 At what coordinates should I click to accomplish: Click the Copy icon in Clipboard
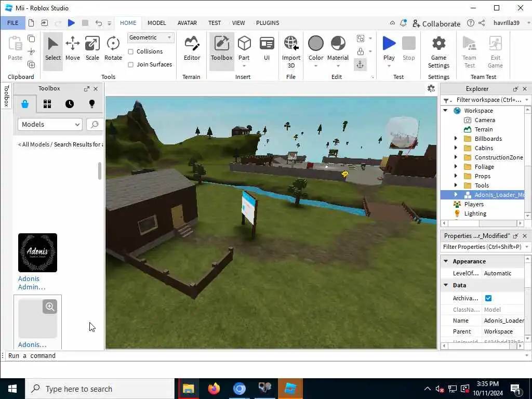31,38
